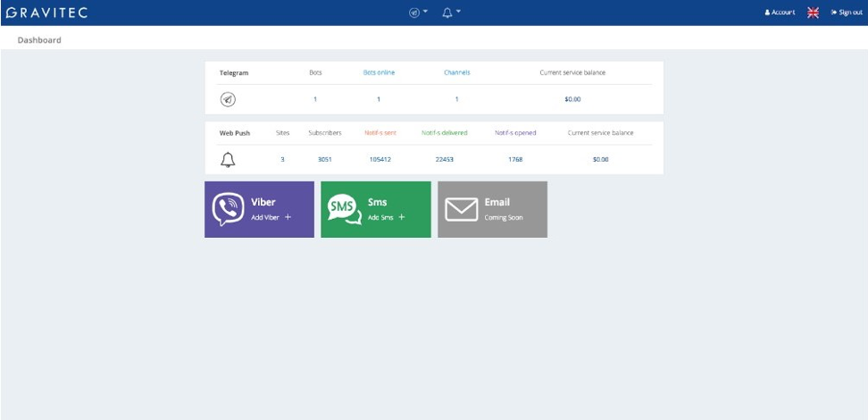Screen dimensions: 868x420
Task: Click the Sms tile title
Action: click(x=378, y=202)
